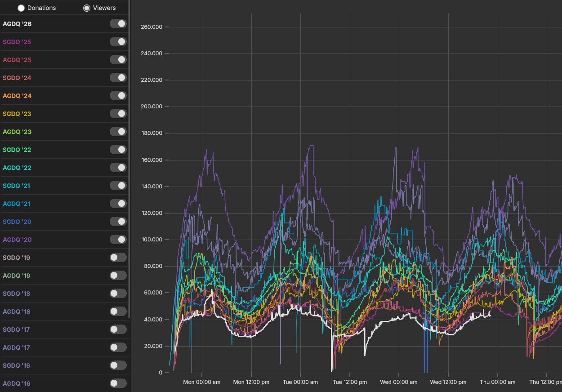
Task: Click the 'Wed 12:00 pm' axis label
Action: 448,382
